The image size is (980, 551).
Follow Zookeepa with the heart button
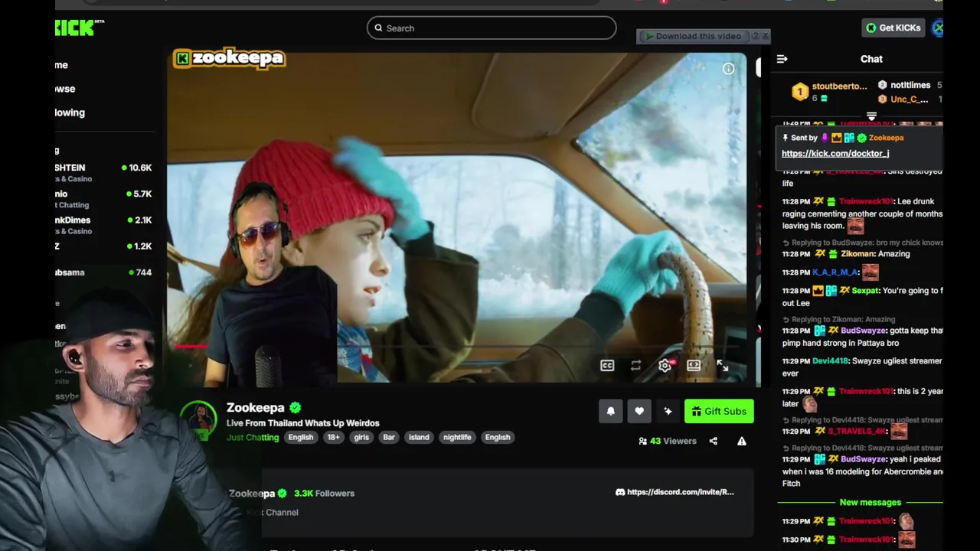[639, 412]
